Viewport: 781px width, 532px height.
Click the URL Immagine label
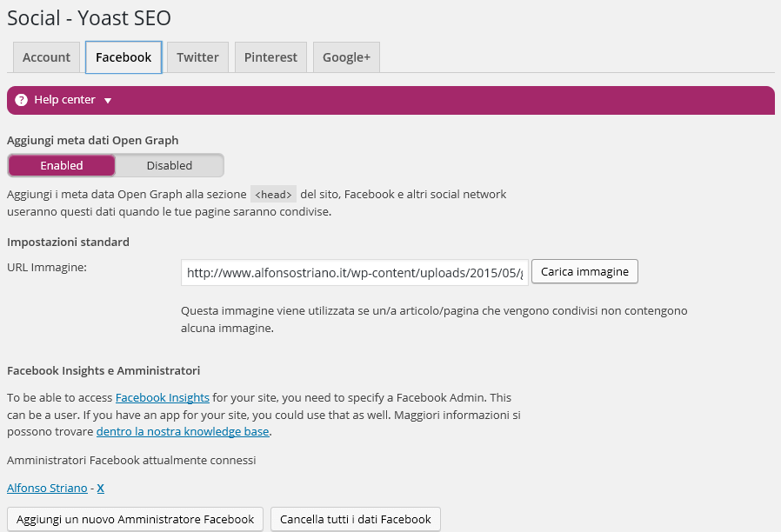coord(47,267)
